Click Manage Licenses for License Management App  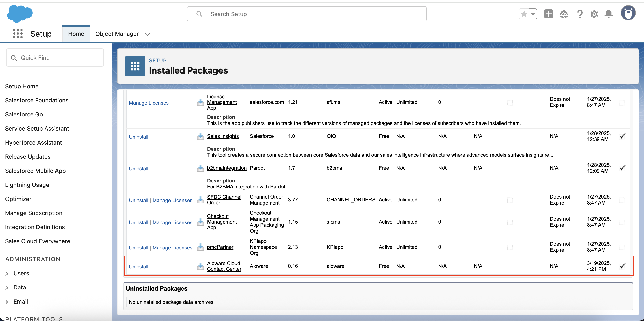149,103
